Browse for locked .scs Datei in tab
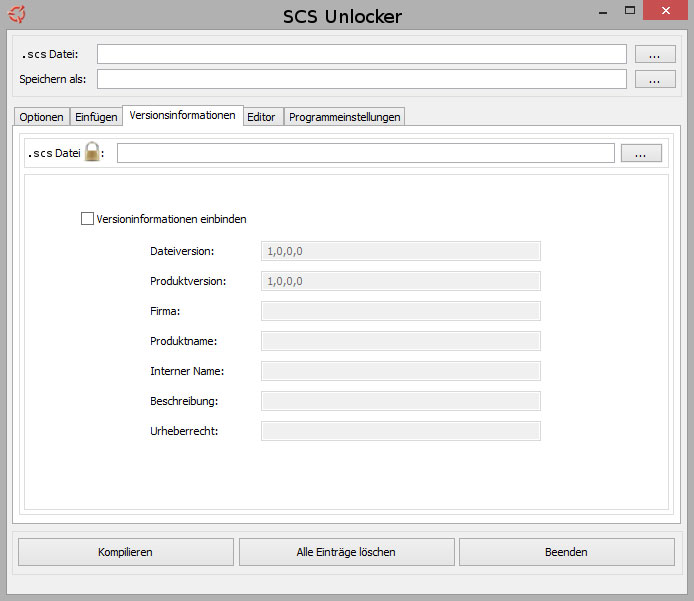 click(x=641, y=153)
